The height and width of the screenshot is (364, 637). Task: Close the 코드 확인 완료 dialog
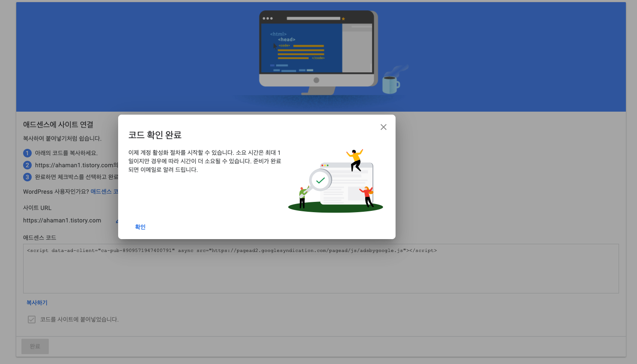[384, 127]
